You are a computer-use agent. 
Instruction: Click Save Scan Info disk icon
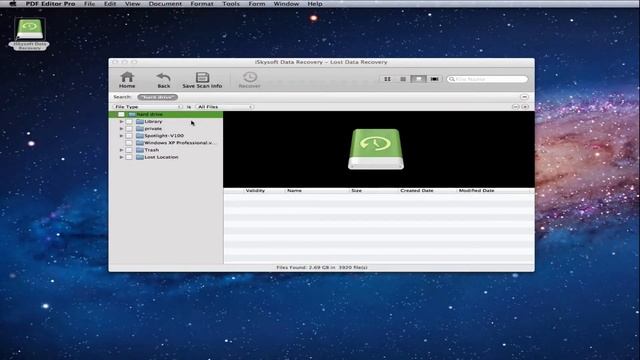(202, 77)
